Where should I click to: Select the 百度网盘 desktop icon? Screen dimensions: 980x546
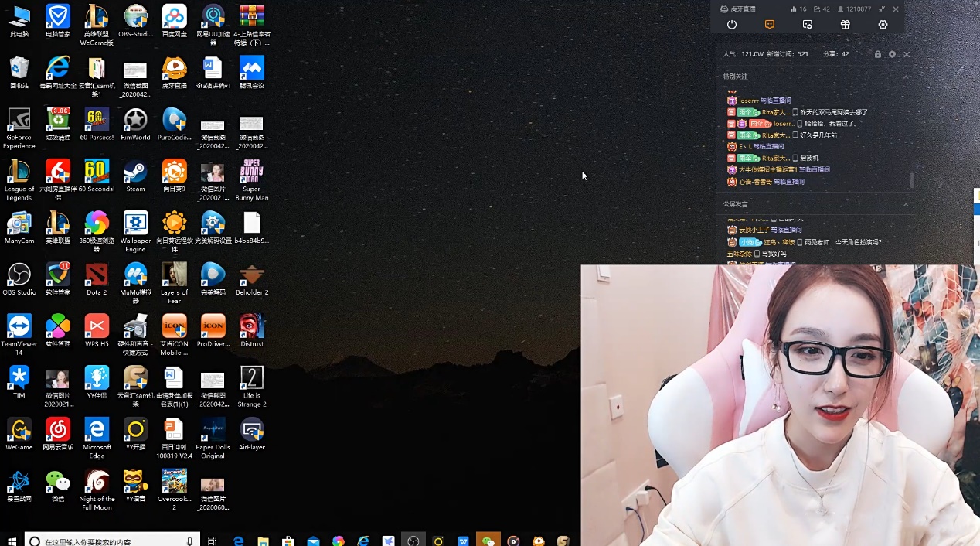175,21
